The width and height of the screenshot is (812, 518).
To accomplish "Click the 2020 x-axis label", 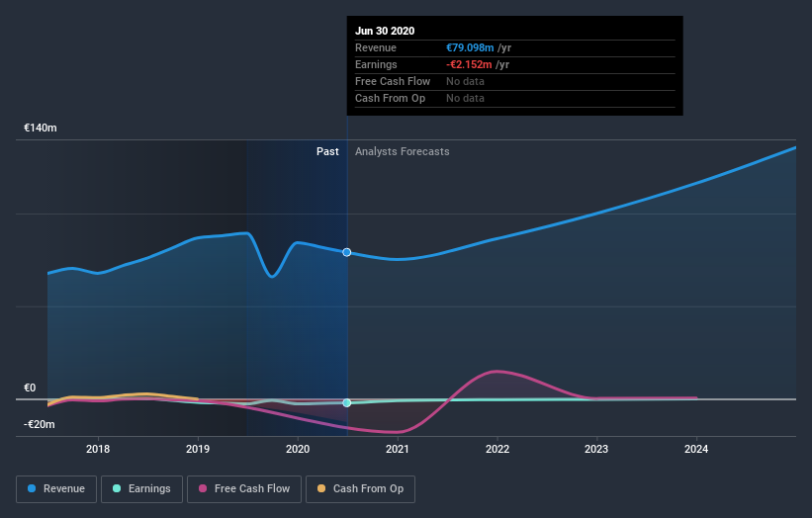I will [x=298, y=449].
